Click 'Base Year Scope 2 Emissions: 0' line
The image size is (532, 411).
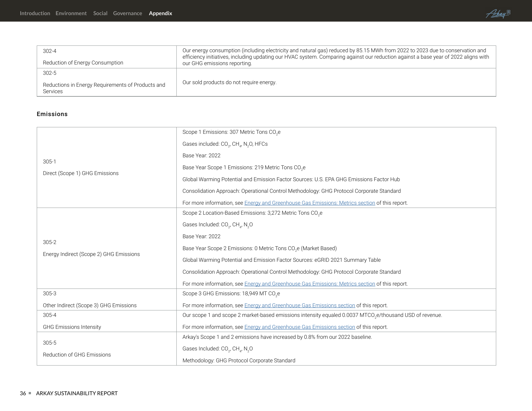(x=260, y=249)
